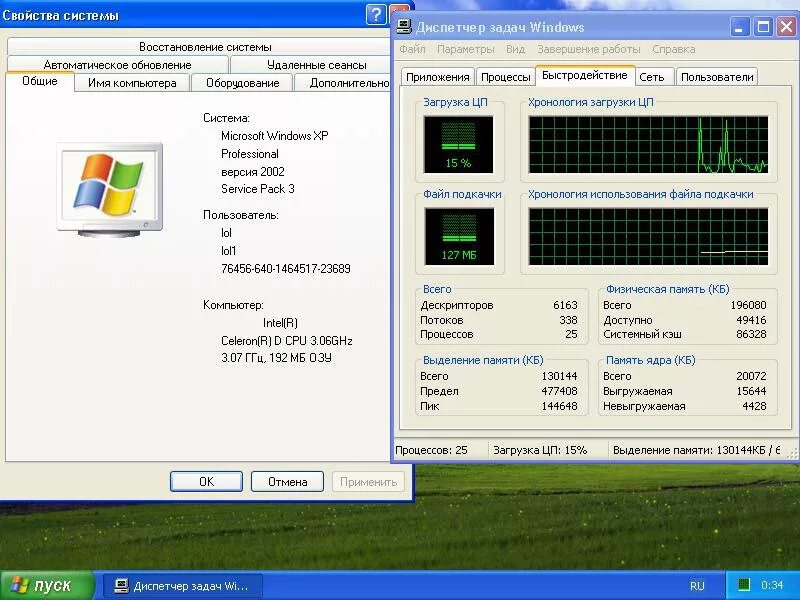Viewport: 800px width, 600px height.
Task: Open the Файл menu in Task Manager
Action: click(x=412, y=49)
